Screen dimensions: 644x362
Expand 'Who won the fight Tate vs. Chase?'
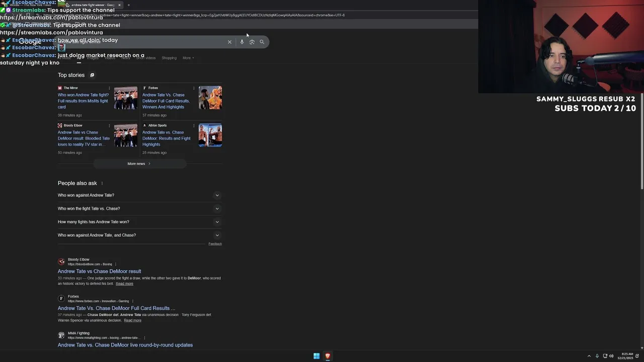click(140, 209)
